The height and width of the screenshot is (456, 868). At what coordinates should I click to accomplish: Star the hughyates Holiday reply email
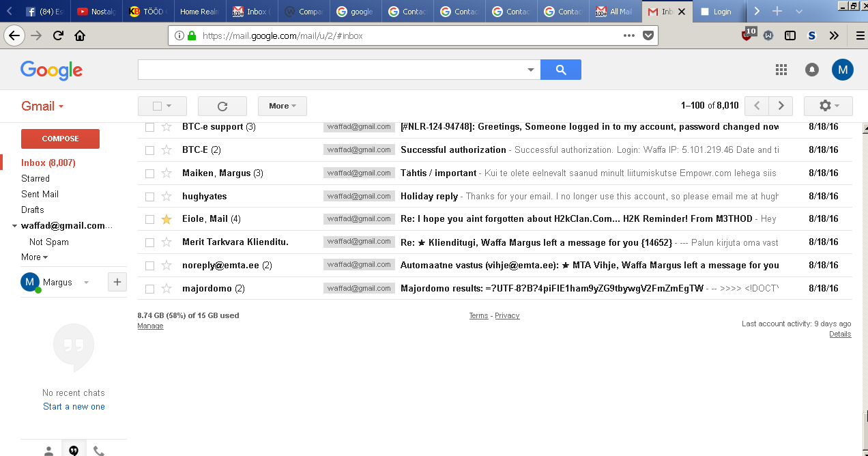tap(167, 197)
